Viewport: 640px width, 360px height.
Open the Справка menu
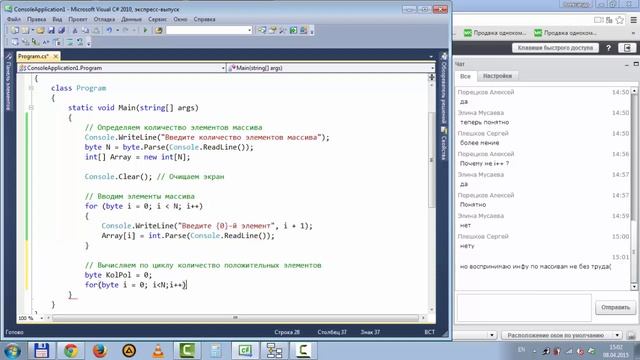(204, 19)
